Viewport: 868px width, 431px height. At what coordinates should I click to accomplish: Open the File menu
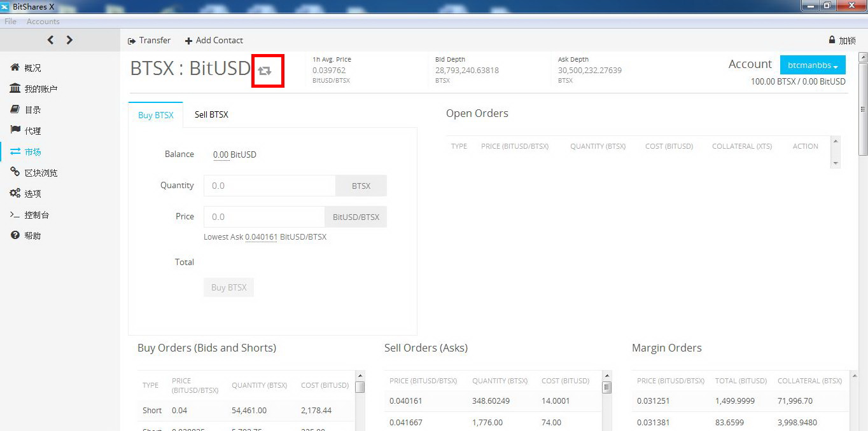click(10, 22)
